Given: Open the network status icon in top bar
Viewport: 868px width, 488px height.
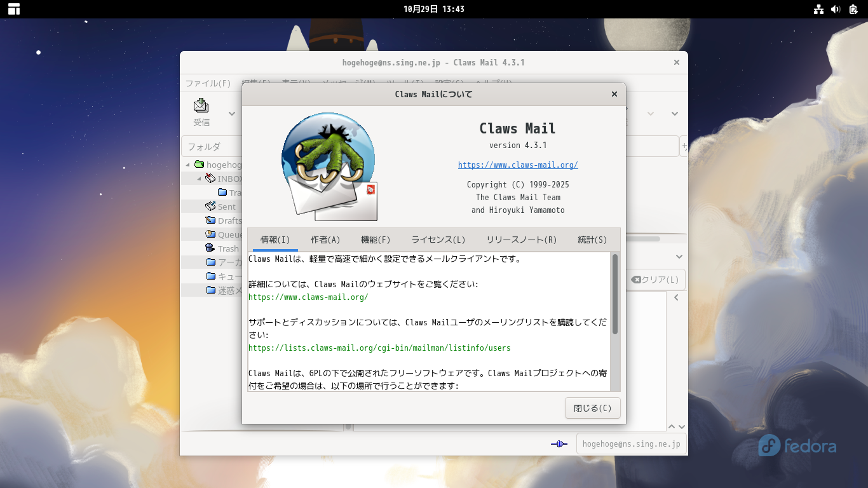Looking at the screenshot, I should (x=818, y=9).
